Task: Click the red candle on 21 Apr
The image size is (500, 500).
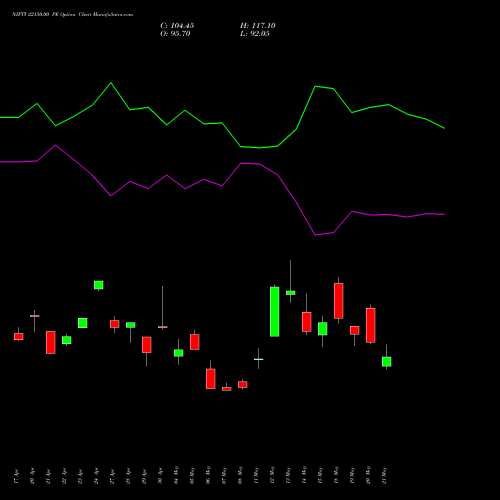Action: pos(51,342)
